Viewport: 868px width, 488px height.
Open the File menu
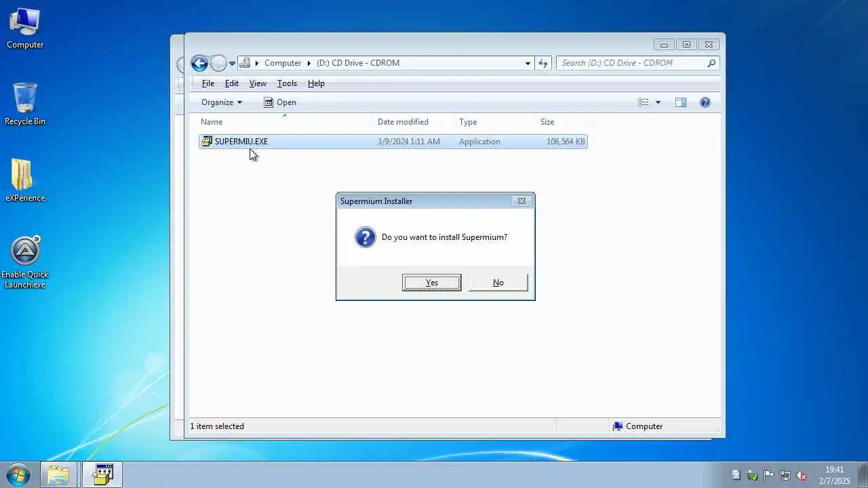pyautogui.click(x=208, y=83)
